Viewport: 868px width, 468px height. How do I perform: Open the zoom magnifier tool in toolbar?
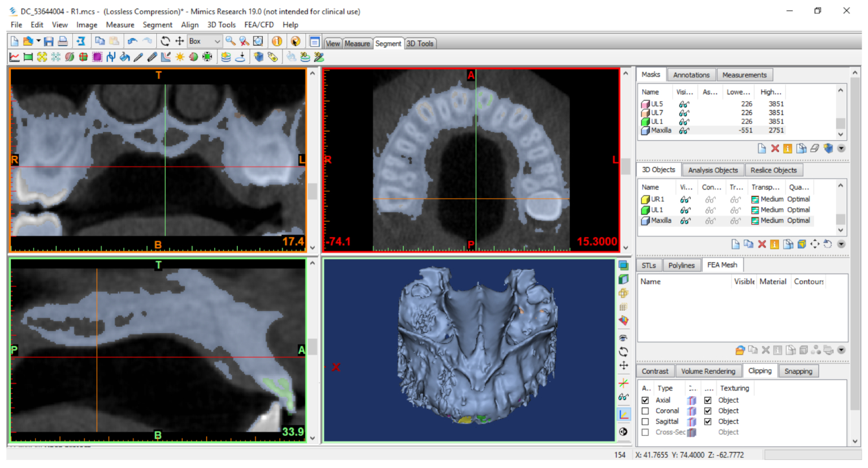click(x=230, y=42)
